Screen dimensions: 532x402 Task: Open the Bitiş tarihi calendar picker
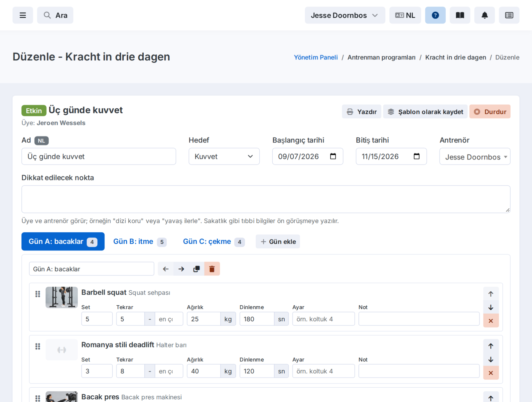coord(417,156)
